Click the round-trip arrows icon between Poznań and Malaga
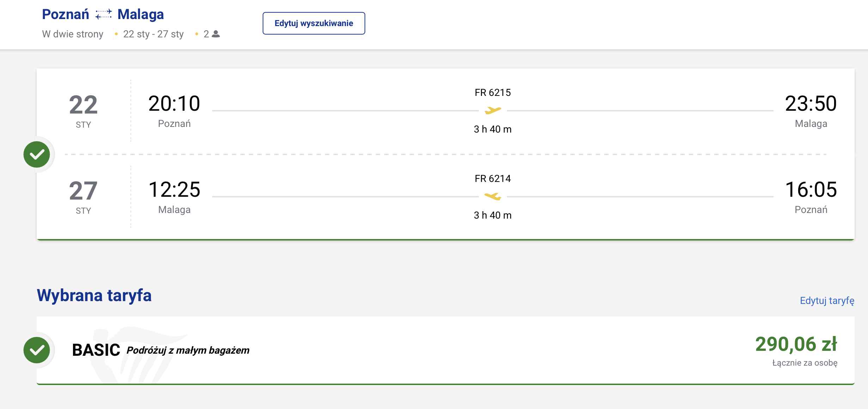868x409 pixels. (104, 14)
